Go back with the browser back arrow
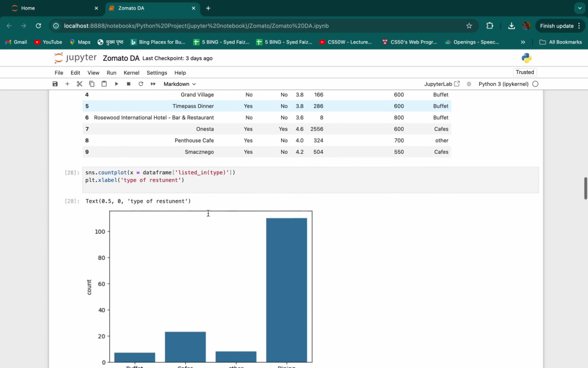The width and height of the screenshot is (588, 368). 9,25
